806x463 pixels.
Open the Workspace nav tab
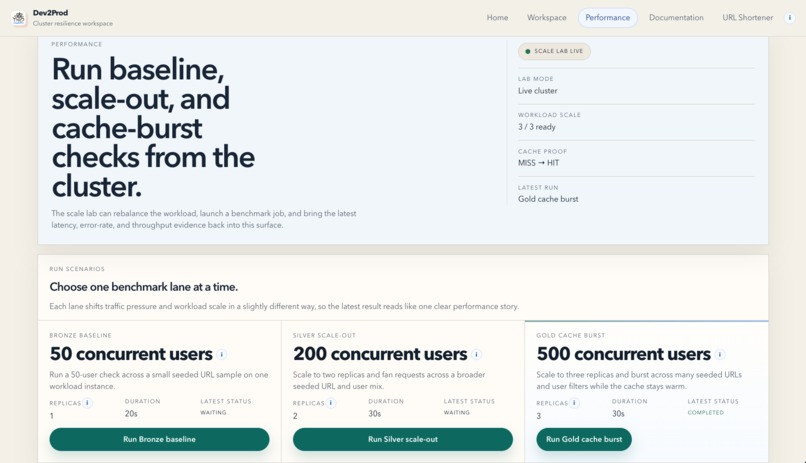[x=546, y=17]
